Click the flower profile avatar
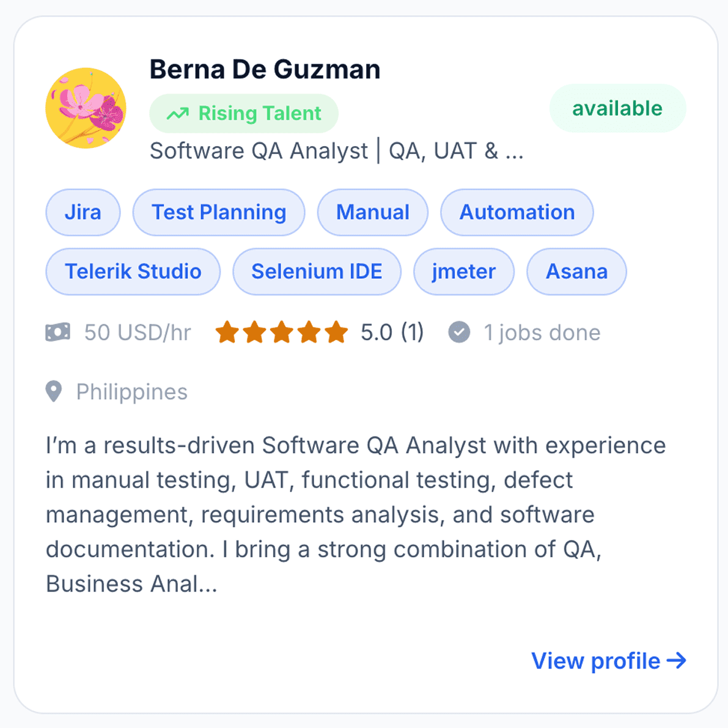728x728 pixels. pos(86,108)
